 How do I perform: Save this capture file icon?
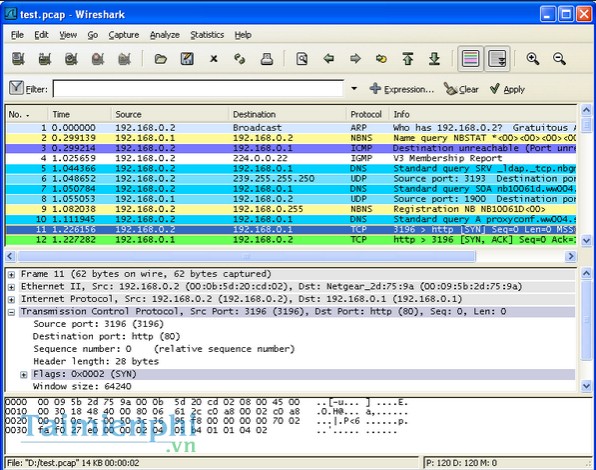(187, 59)
